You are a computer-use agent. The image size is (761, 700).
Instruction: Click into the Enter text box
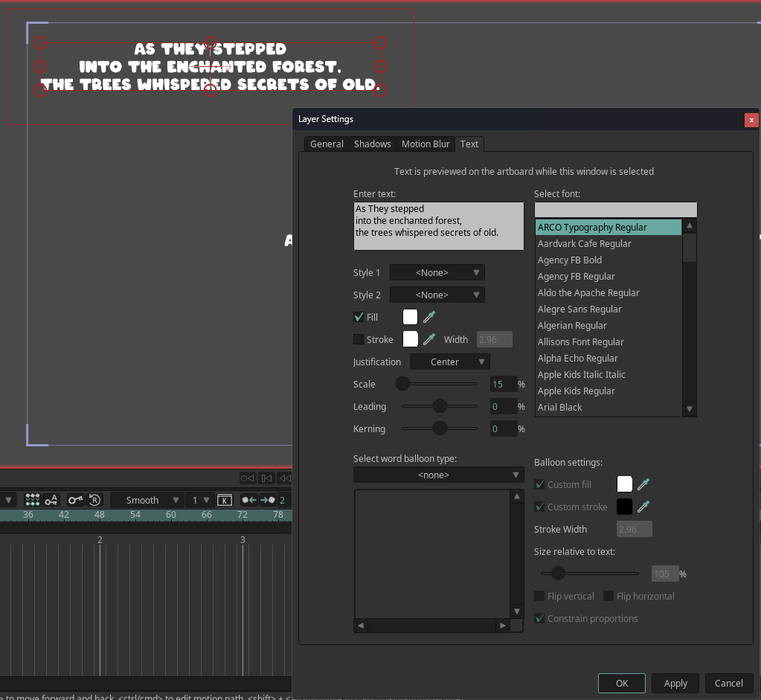439,226
